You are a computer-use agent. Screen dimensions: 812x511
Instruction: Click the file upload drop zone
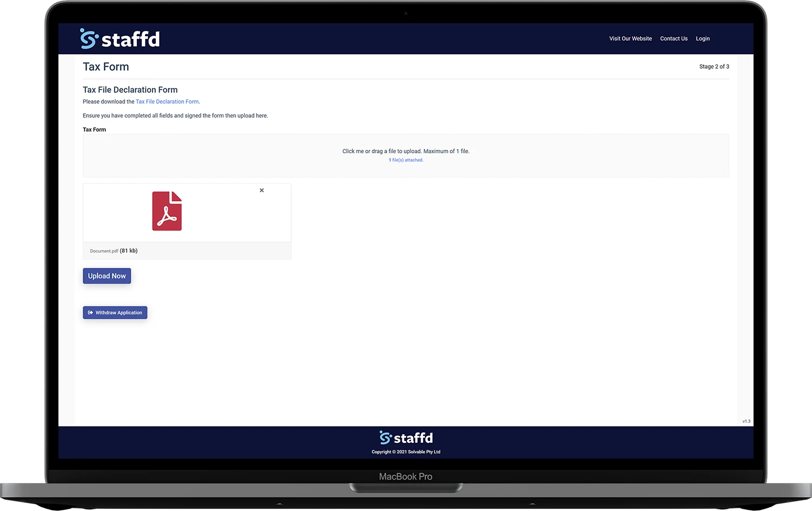(x=405, y=155)
